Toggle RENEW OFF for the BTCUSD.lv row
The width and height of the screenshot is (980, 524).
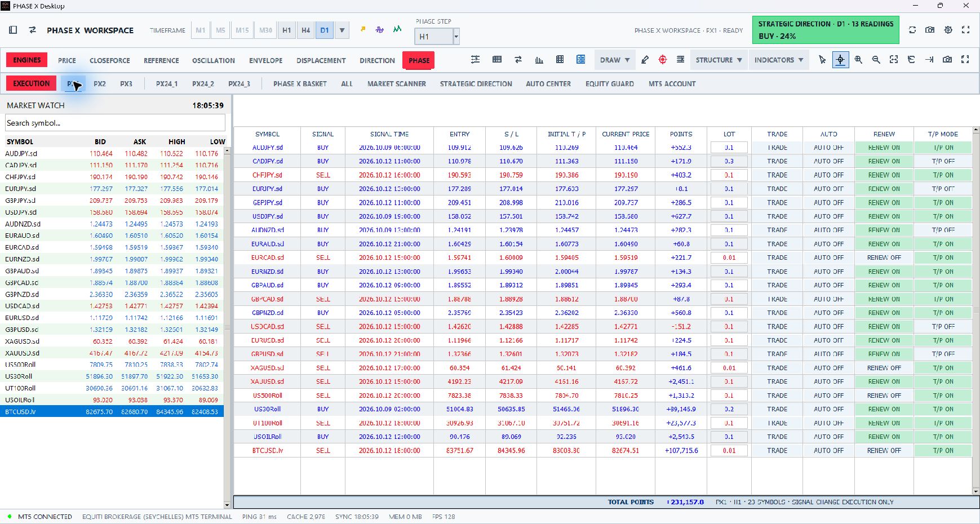pos(884,451)
